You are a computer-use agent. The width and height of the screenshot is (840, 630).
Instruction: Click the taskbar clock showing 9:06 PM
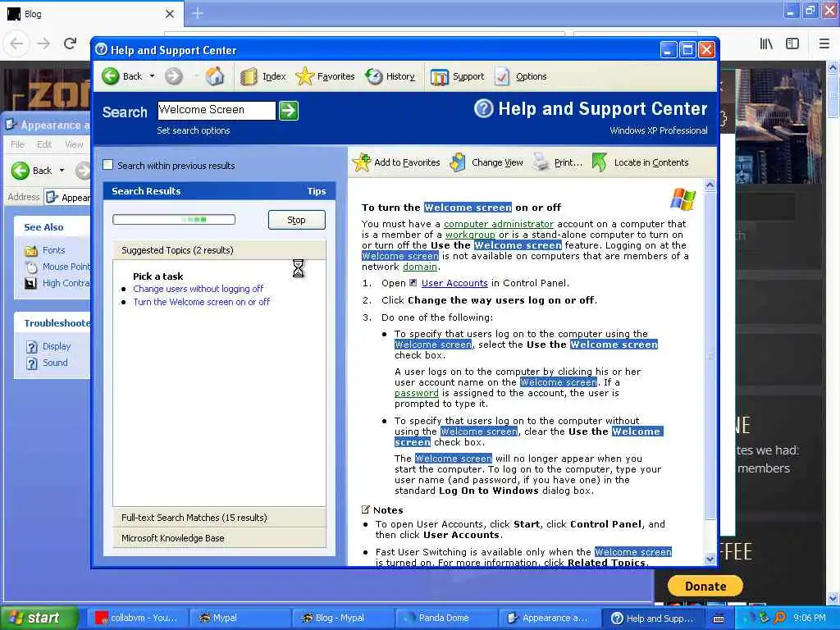point(809,618)
